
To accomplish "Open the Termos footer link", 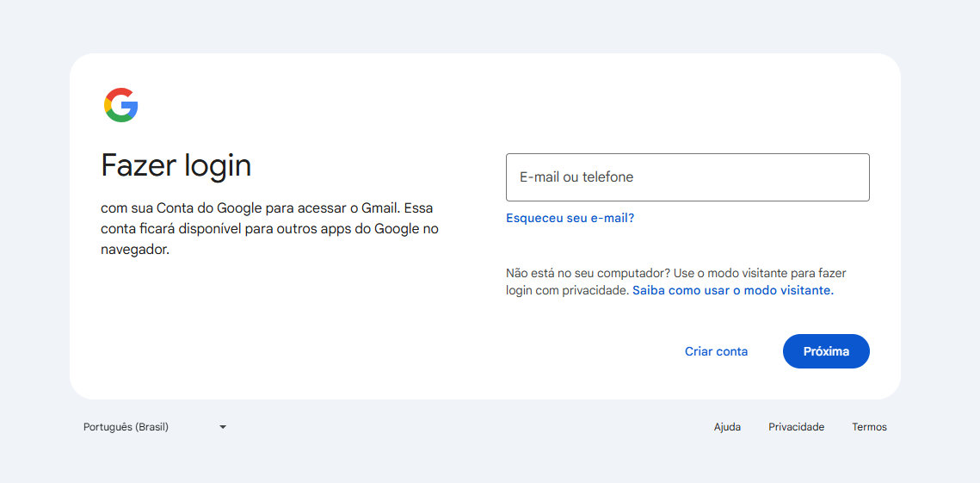I will (869, 427).
